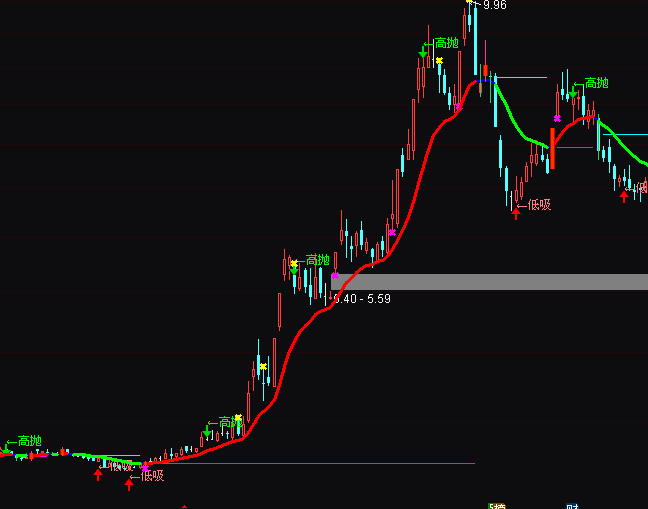The image size is (648, 509).
Task: Select the thick red candlestick bar on the right
Action: (x=552, y=146)
